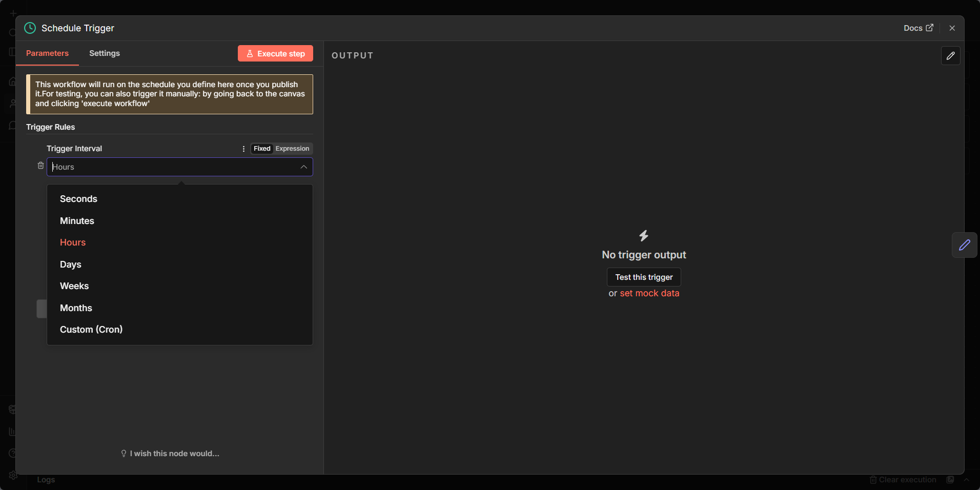Screen dimensions: 980x490
Task: Switch to the Parameters tab
Action: pos(47,53)
